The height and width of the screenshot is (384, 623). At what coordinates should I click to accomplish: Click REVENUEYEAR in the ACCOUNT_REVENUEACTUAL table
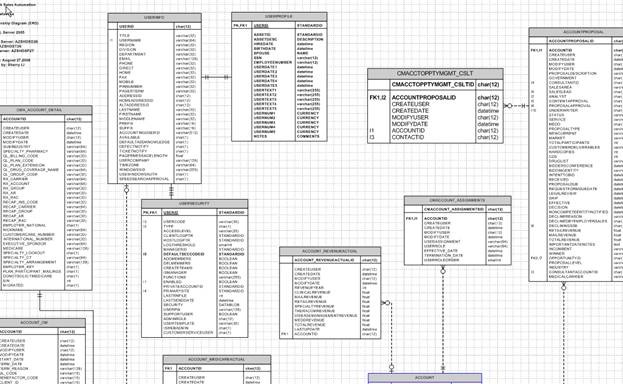pyautogui.click(x=309, y=288)
